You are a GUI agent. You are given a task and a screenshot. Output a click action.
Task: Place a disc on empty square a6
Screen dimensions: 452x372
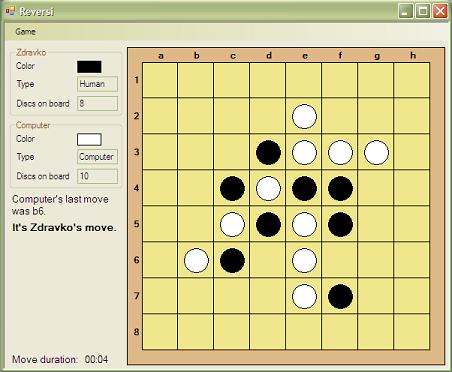tap(160, 260)
